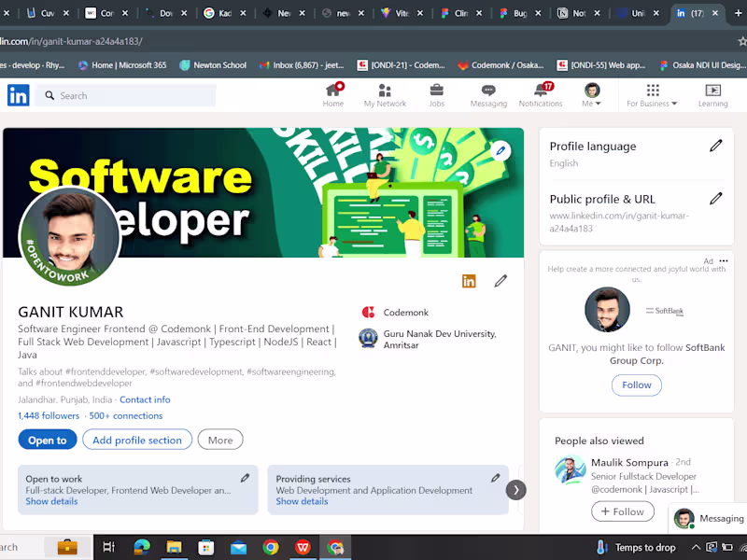This screenshot has height=560, width=747.
Task: Open the Jobs briefcase icon
Action: tap(436, 95)
